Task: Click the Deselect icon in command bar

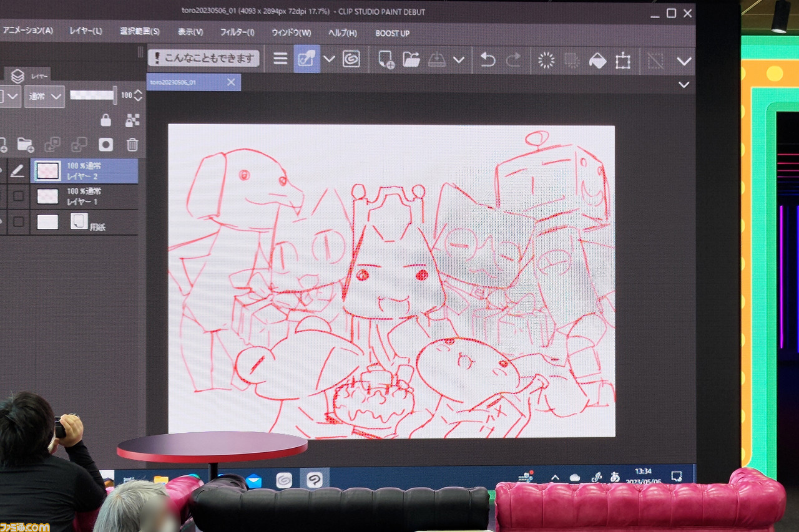Action: pyautogui.click(x=655, y=60)
